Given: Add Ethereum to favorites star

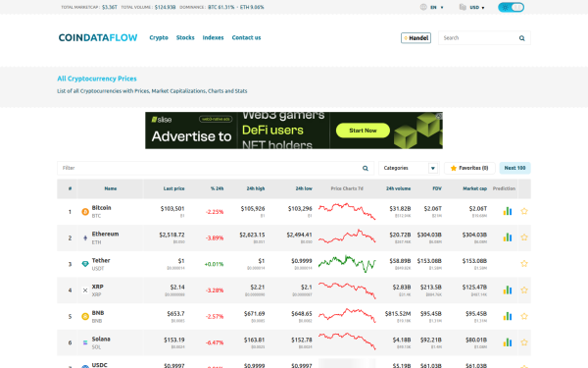Looking at the screenshot, I should pos(524,237).
